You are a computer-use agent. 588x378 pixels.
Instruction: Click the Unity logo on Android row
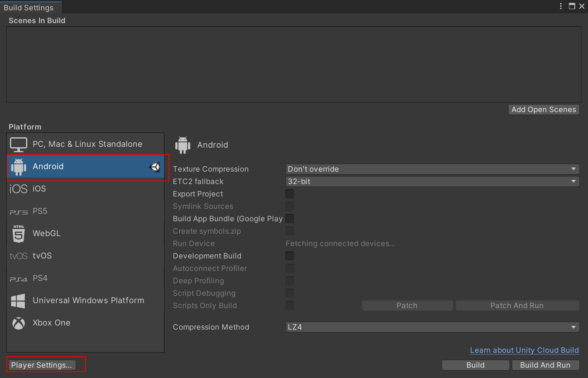(x=155, y=167)
